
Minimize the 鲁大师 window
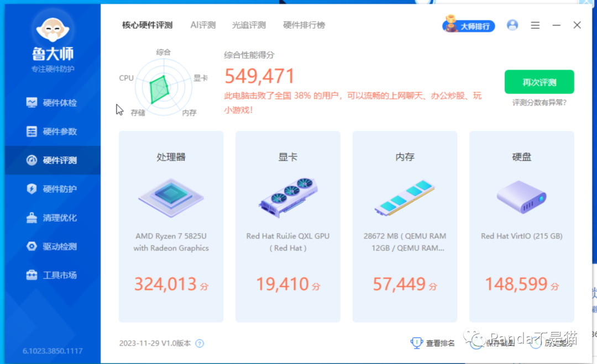point(556,25)
